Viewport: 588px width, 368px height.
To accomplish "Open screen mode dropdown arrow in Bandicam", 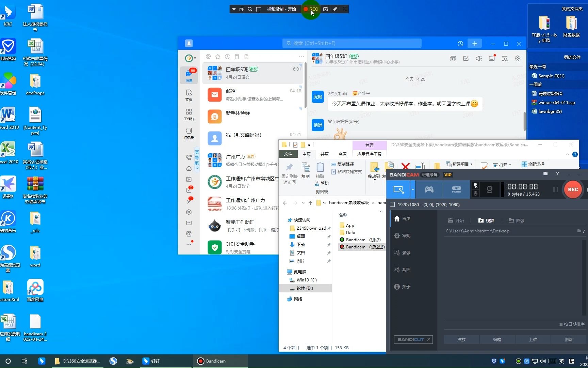I will (412, 189).
